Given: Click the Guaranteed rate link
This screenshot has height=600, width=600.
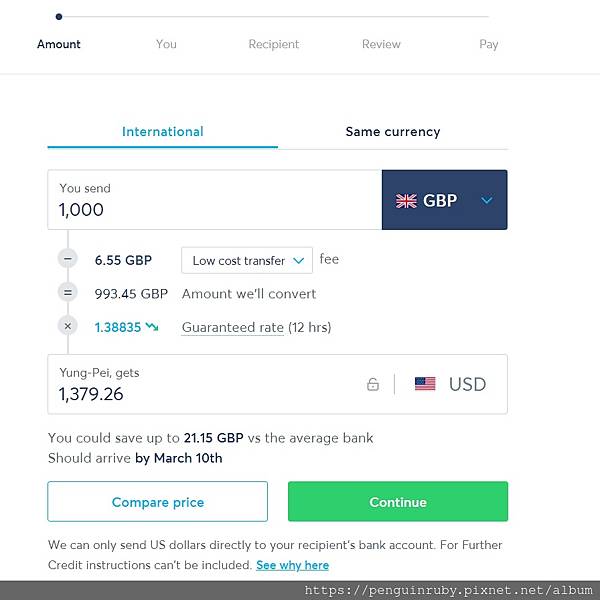Looking at the screenshot, I should [x=232, y=327].
